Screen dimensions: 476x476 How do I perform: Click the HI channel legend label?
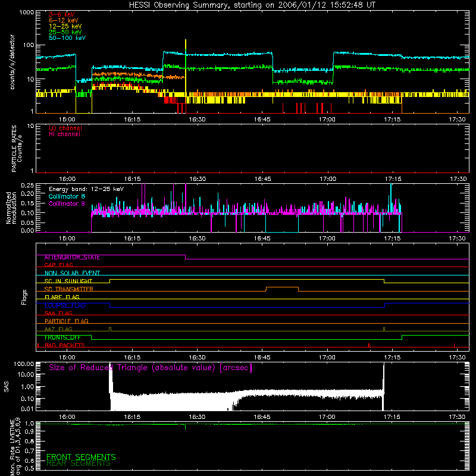coord(64,134)
